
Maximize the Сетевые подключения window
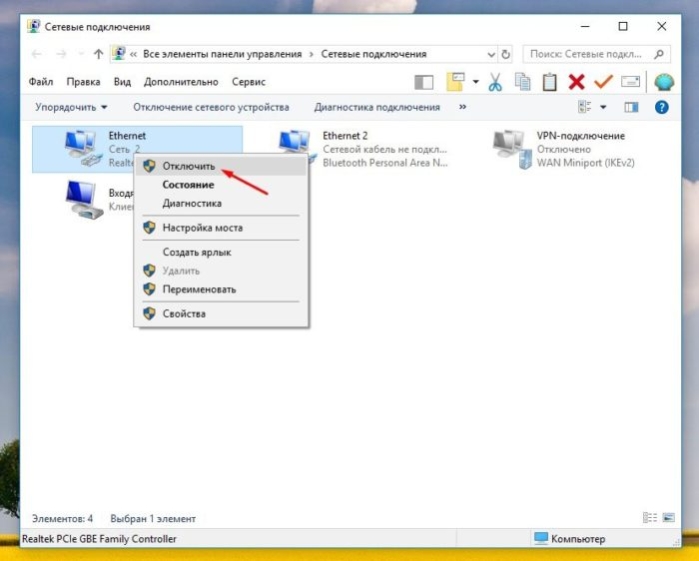623,27
